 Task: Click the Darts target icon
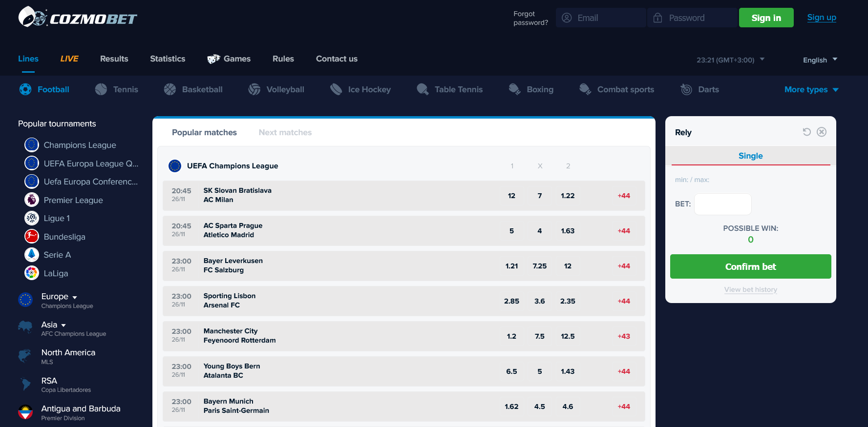(686, 89)
